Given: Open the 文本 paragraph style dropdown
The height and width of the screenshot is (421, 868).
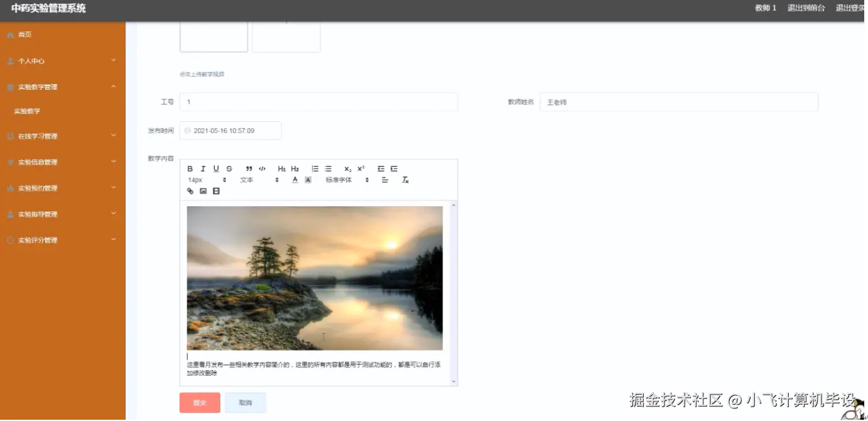Looking at the screenshot, I should click(x=259, y=180).
